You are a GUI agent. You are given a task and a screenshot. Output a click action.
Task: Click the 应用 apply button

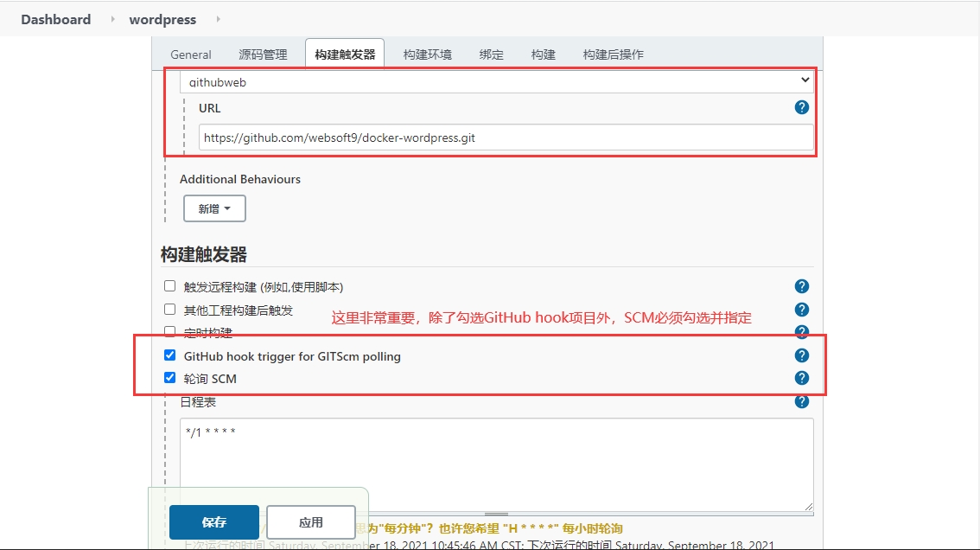point(311,522)
